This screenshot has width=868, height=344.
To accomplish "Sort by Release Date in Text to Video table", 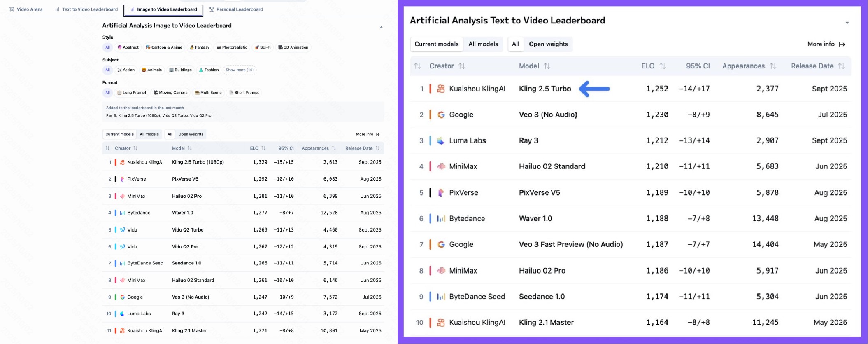I will [818, 66].
